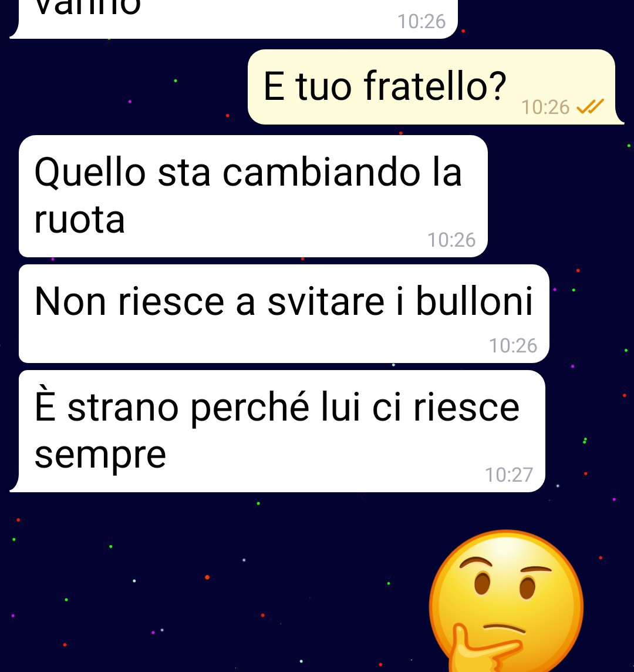Image resolution: width=634 pixels, height=672 pixels.
Task: Click the 10:26 timestamp under 'ruota' message
Action: pyautogui.click(x=451, y=240)
